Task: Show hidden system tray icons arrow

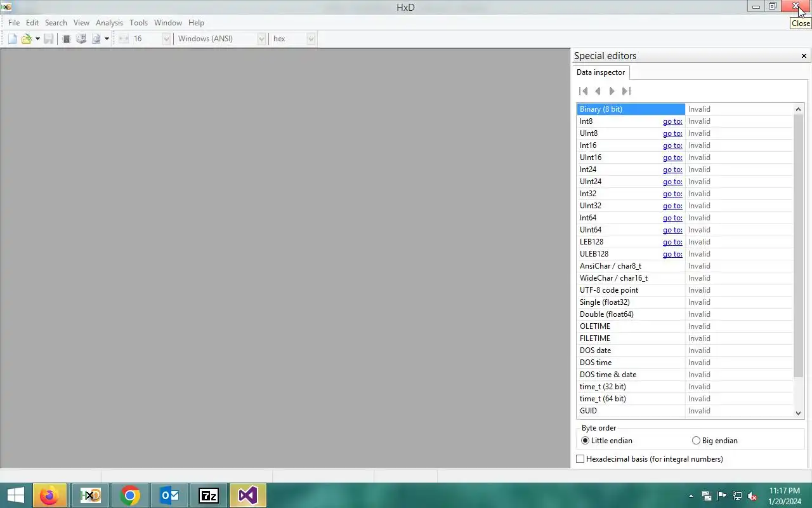Action: pyautogui.click(x=691, y=496)
